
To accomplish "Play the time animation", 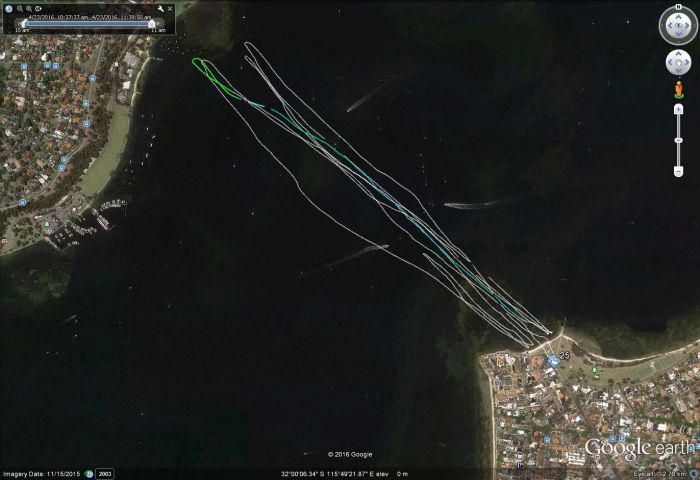I will pyautogui.click(x=37, y=8).
